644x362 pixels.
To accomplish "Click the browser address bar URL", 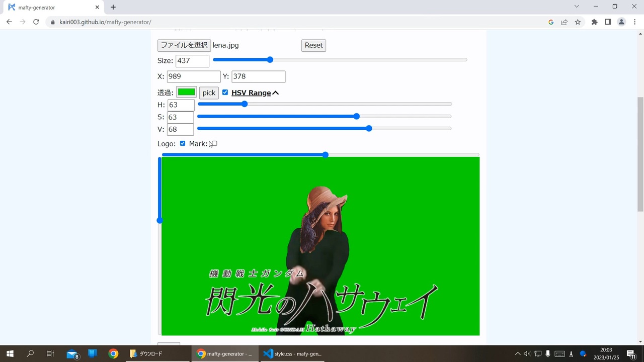I will click(x=105, y=22).
